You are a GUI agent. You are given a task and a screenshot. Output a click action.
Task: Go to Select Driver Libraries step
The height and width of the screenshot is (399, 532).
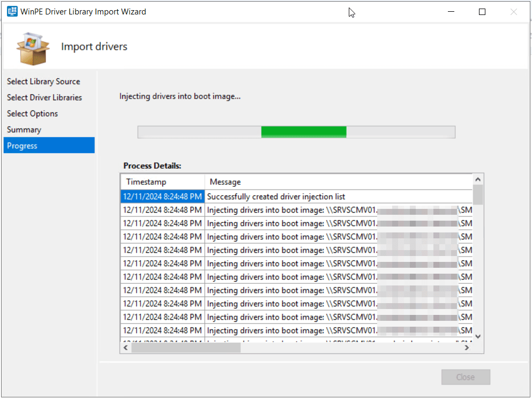pos(44,97)
